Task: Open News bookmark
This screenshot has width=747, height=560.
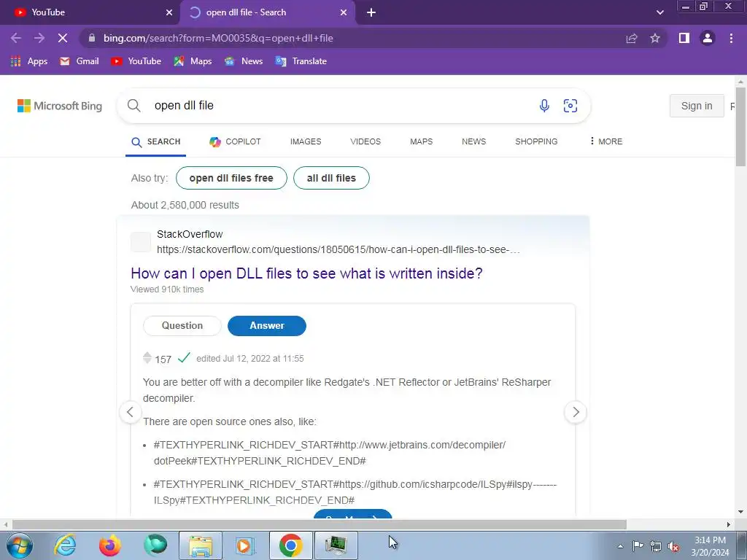Action: click(x=244, y=61)
